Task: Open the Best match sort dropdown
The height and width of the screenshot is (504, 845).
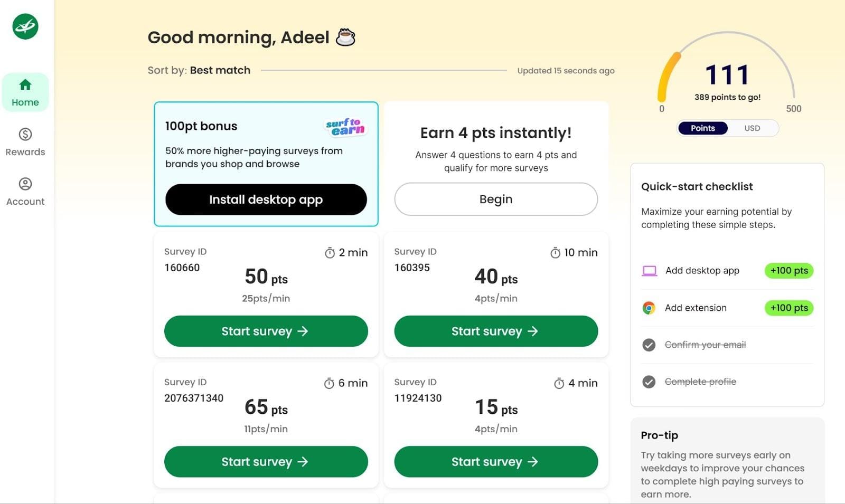Action: pos(220,70)
